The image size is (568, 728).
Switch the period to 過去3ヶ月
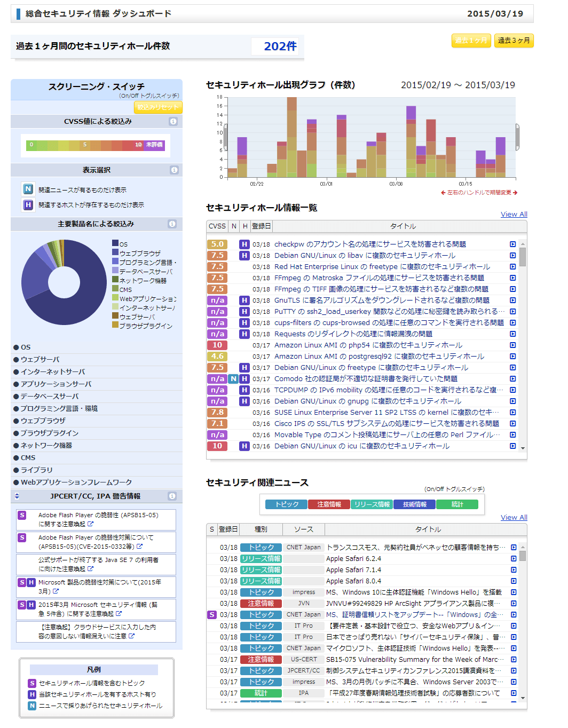point(514,41)
